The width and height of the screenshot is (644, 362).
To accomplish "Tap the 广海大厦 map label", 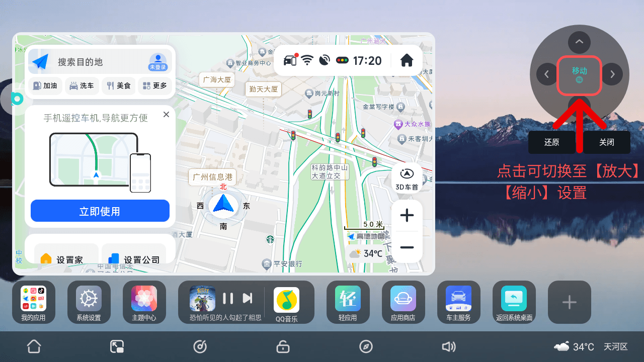I will tap(217, 80).
